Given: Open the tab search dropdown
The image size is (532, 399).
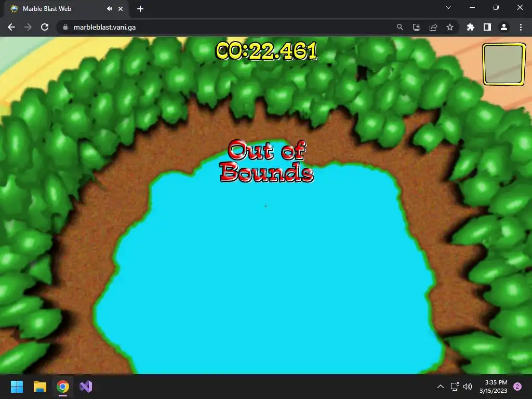Looking at the screenshot, I should 448,7.
